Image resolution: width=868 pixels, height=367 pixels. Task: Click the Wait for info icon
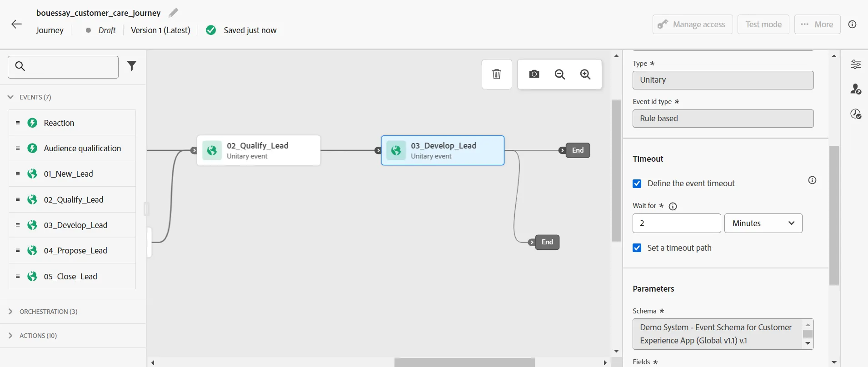[673, 206]
